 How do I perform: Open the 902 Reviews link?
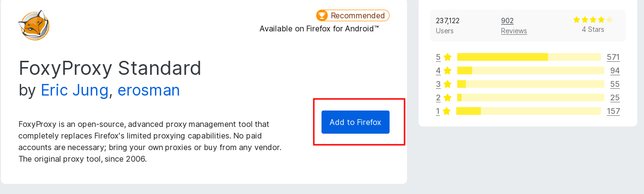click(514, 26)
